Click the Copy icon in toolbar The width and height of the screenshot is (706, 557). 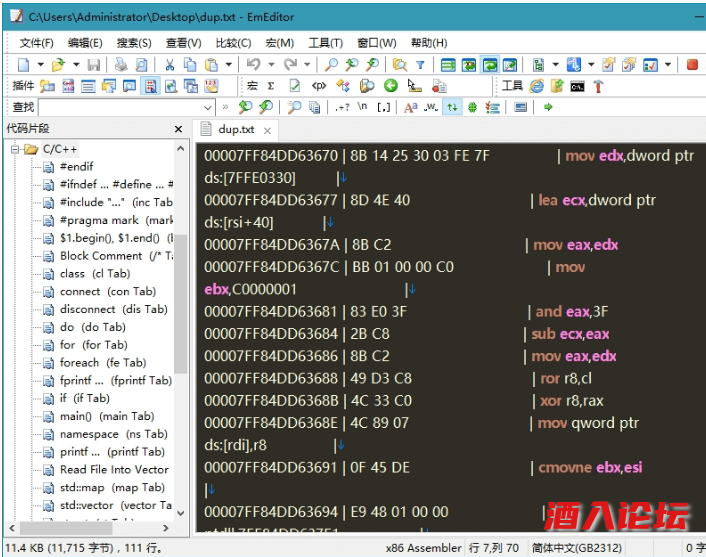(190, 65)
